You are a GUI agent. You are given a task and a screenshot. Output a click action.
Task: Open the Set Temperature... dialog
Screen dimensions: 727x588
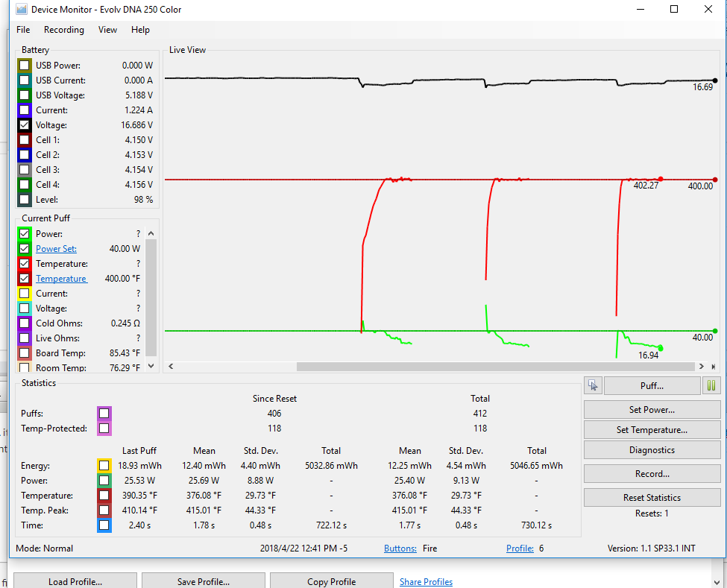point(651,430)
